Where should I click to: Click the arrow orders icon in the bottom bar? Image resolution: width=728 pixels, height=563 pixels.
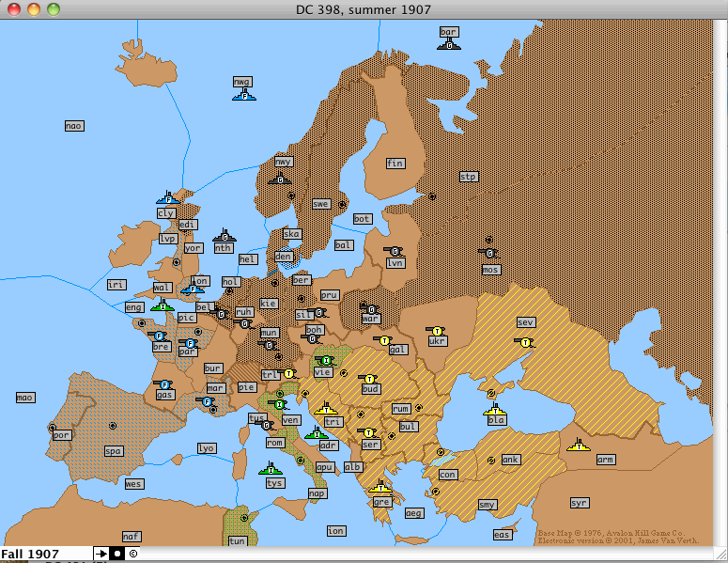[x=101, y=554]
